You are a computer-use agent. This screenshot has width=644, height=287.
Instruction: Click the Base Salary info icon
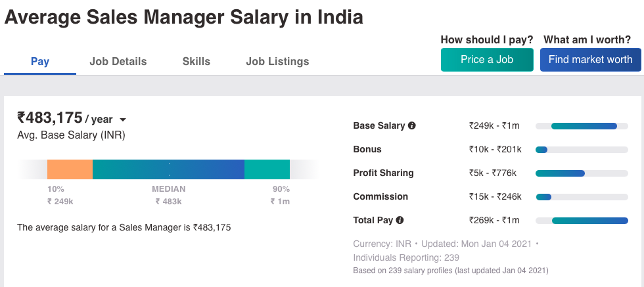point(412,125)
